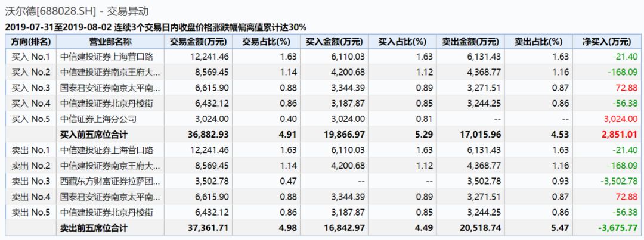Click the 卖出金额(万元) column header
The image size is (644, 240).
pyautogui.click(x=470, y=42)
